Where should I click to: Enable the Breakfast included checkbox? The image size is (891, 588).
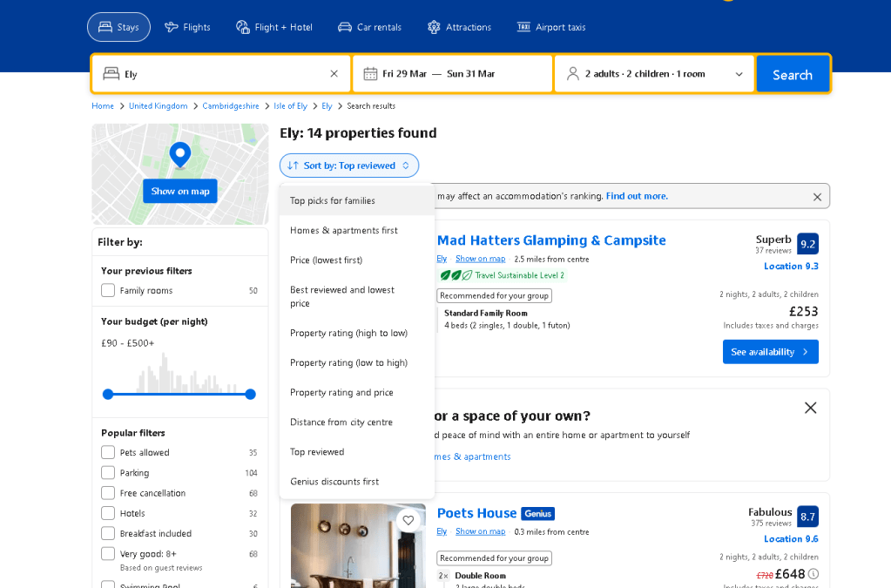(108, 533)
